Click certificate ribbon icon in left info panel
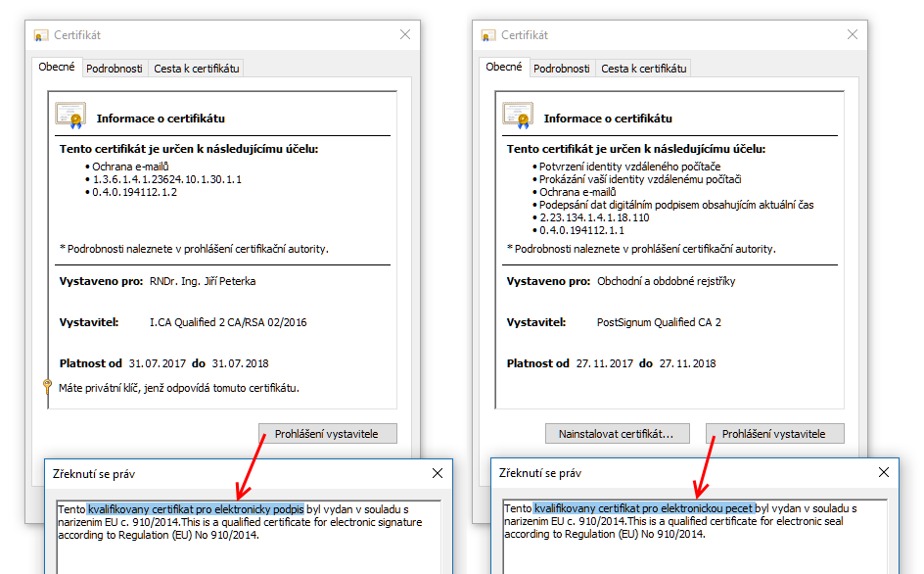This screenshot has height=574, width=924. (x=70, y=115)
